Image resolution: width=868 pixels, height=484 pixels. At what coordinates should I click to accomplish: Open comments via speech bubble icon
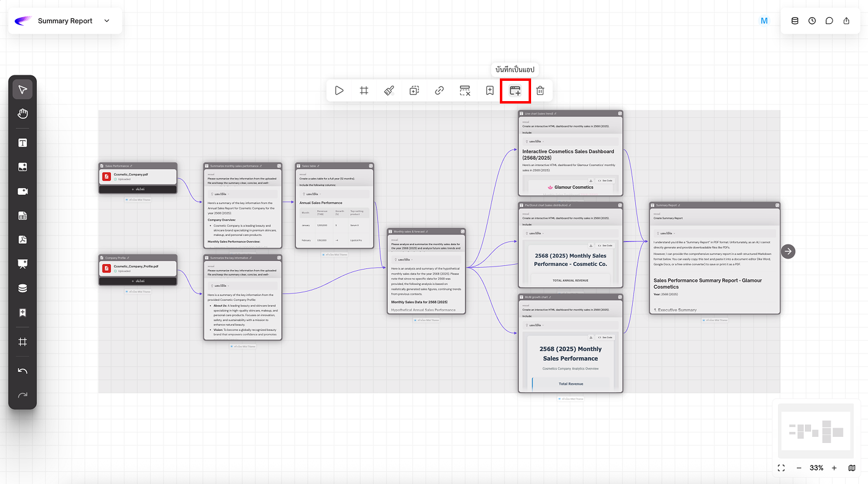pyautogui.click(x=829, y=21)
